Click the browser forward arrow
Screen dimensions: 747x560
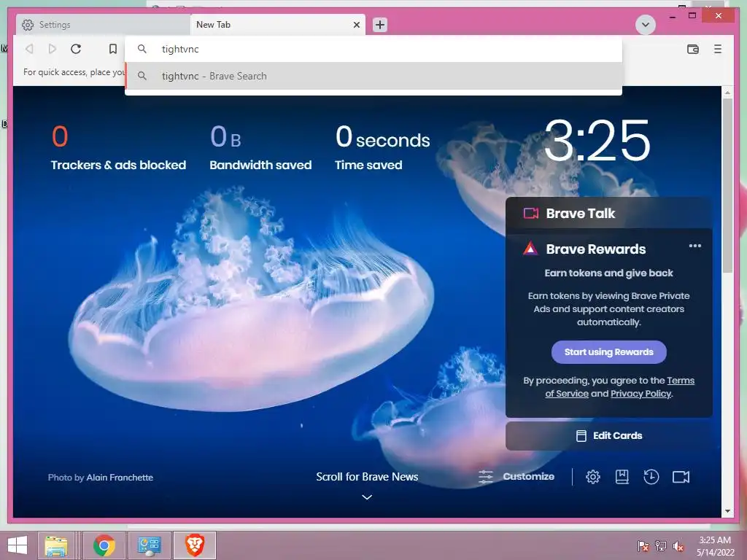click(x=53, y=49)
